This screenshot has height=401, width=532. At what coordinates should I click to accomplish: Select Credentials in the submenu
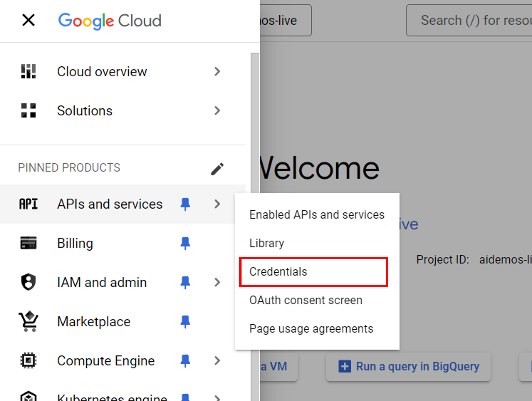317,272
